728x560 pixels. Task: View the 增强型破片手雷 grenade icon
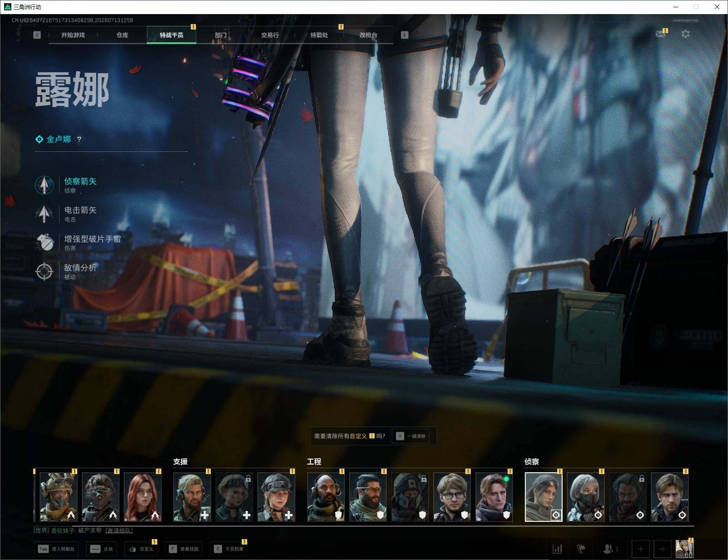(x=44, y=243)
